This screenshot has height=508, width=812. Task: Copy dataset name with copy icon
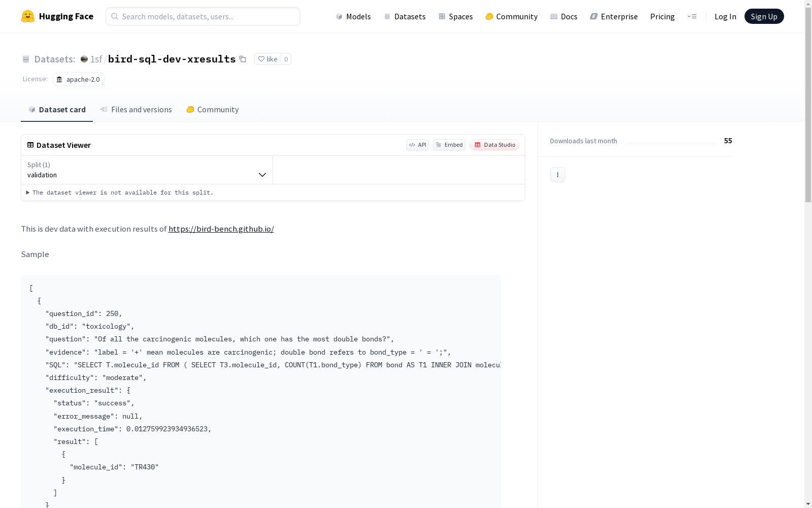tap(243, 59)
